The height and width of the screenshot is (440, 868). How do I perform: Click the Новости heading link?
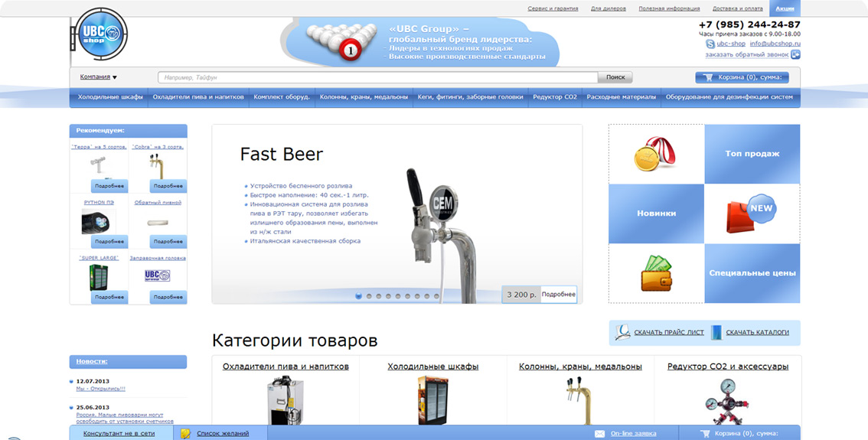coord(92,361)
